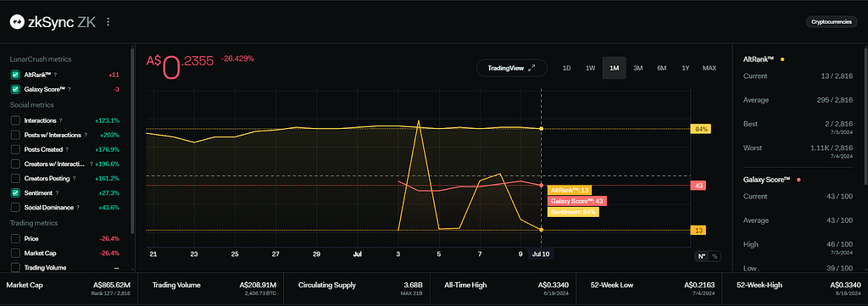Enable the Posts Created checkbox
The image size is (868, 306).
[x=15, y=149]
